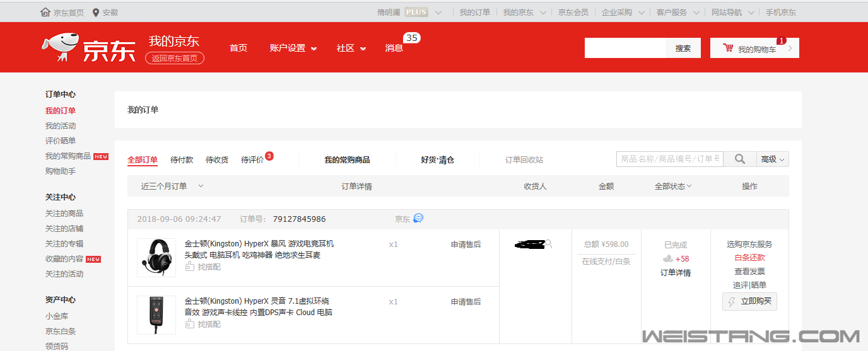Click the 找搭配 icon under sound card item
This screenshot has width=868, height=351.
pyautogui.click(x=189, y=324)
